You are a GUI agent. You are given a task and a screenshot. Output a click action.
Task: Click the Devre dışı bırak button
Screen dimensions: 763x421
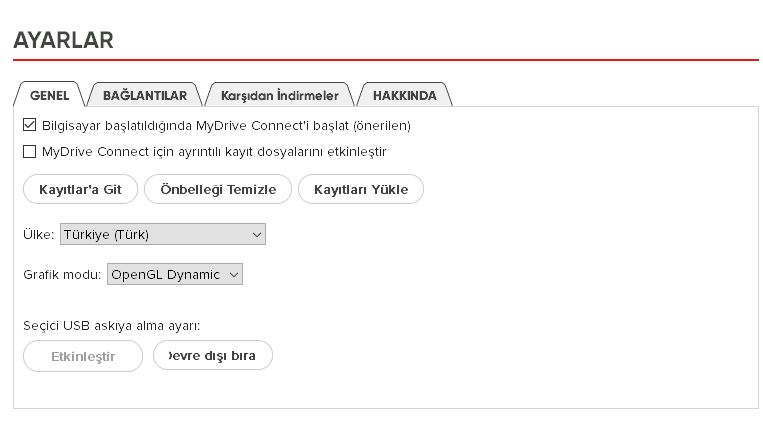(x=213, y=355)
